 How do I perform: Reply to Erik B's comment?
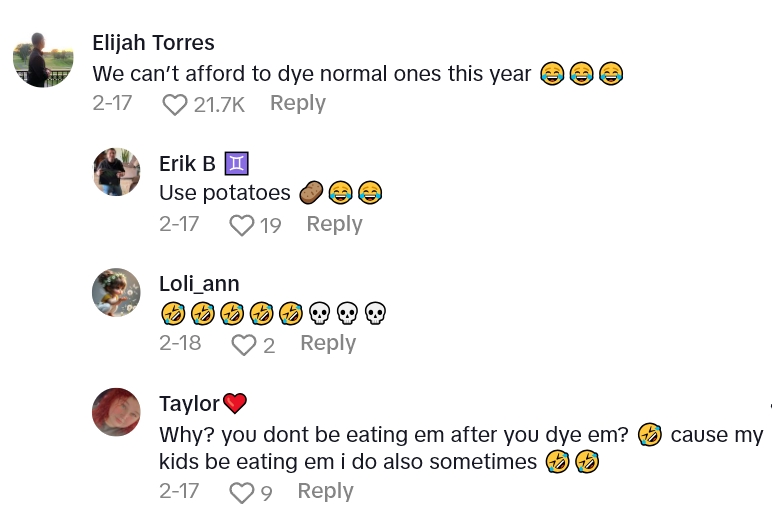point(334,224)
